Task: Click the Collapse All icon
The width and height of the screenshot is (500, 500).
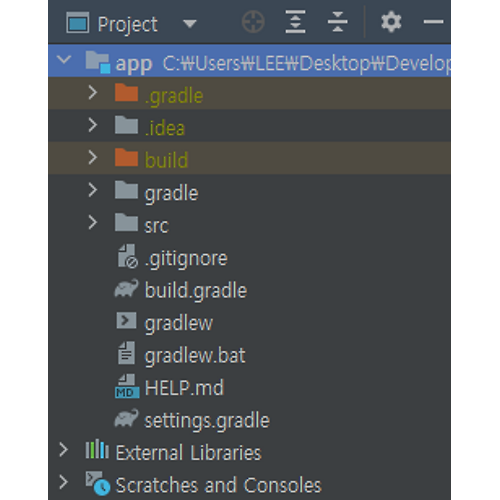Action: point(337,22)
